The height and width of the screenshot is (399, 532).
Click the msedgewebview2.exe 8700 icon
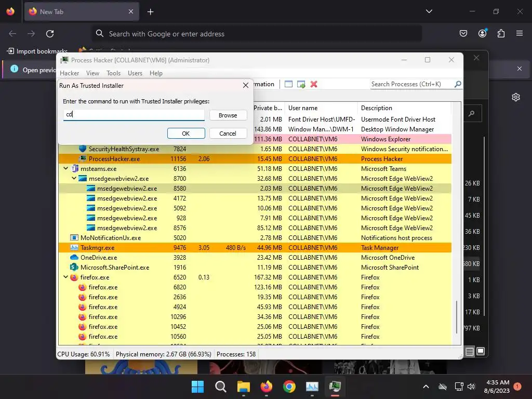83,179
